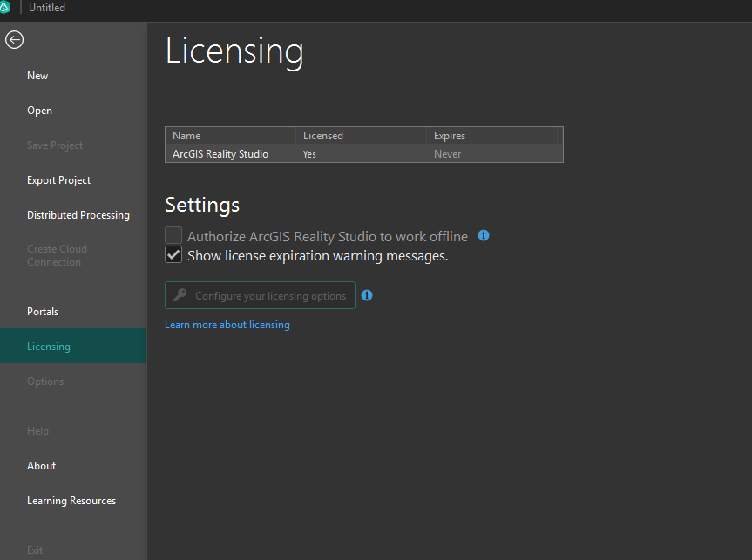This screenshot has width=752, height=560.
Task: Click info icon beside offline authorization
Action: [x=484, y=235]
